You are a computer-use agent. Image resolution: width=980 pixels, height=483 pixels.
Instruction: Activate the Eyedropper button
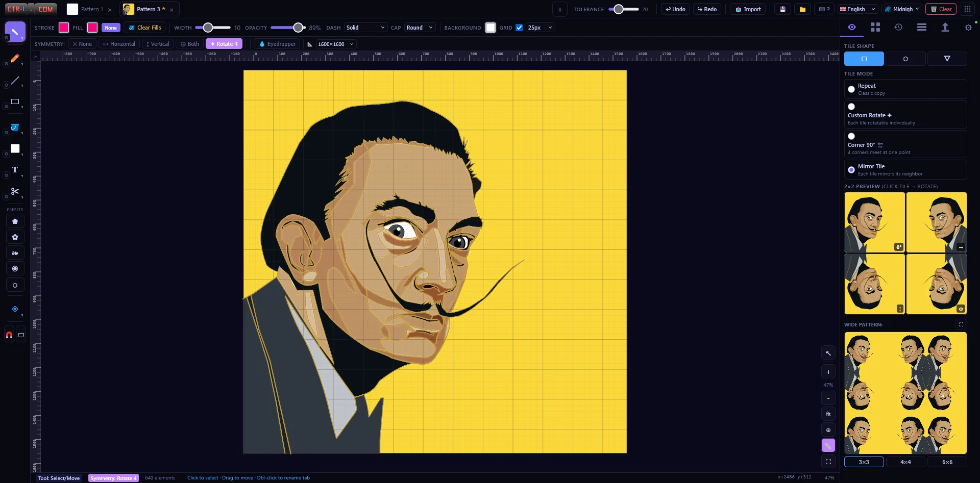pyautogui.click(x=277, y=44)
